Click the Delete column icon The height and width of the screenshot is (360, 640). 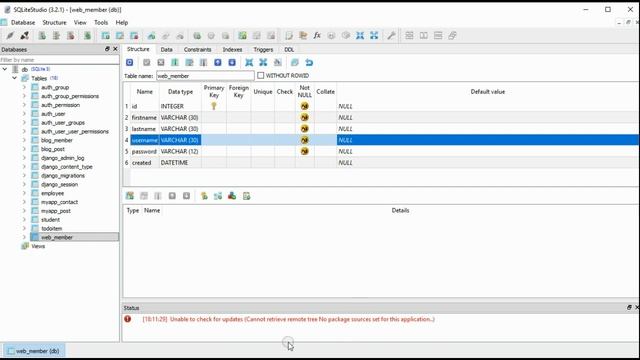pyautogui.click(x=203, y=62)
